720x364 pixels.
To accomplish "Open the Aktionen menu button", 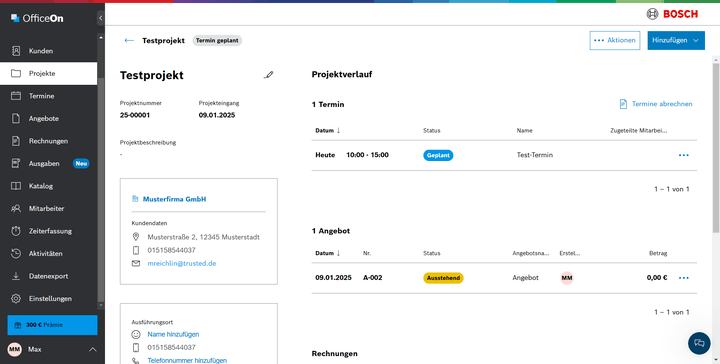I will click(x=614, y=40).
